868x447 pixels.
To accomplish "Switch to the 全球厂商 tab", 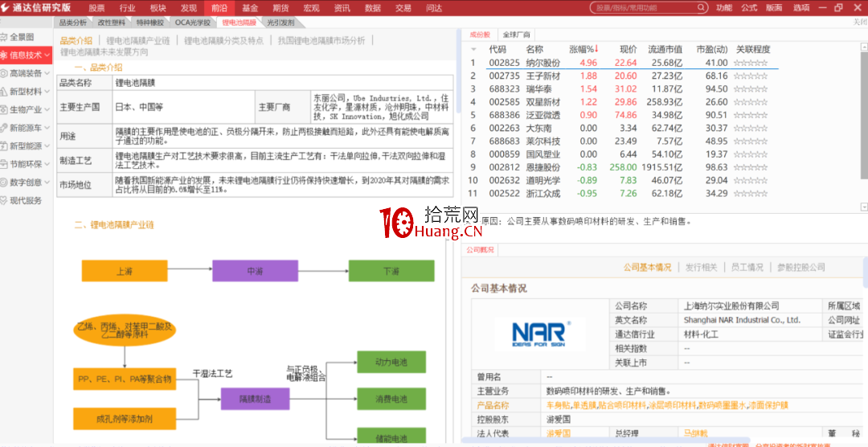I will [x=517, y=35].
